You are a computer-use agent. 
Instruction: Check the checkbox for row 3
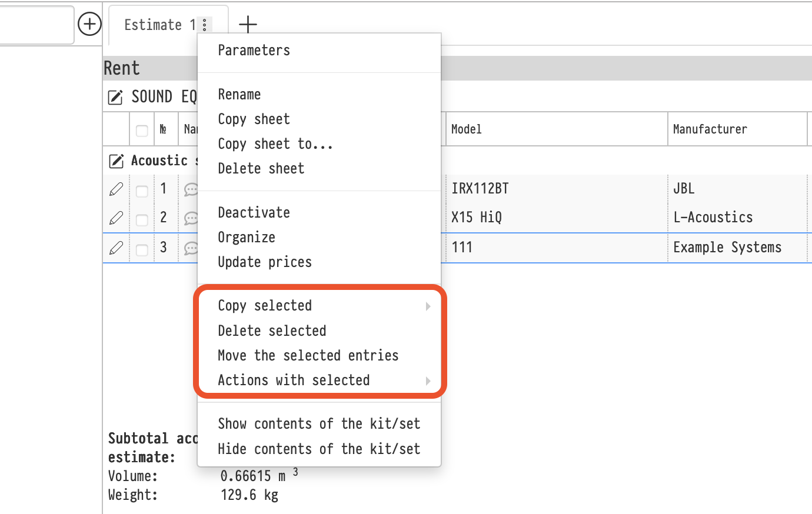click(x=142, y=249)
